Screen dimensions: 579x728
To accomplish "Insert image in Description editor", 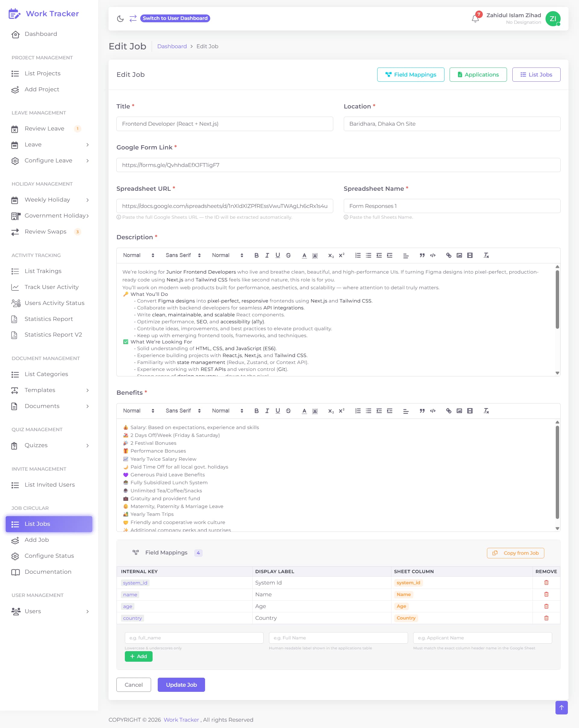I will tap(459, 255).
